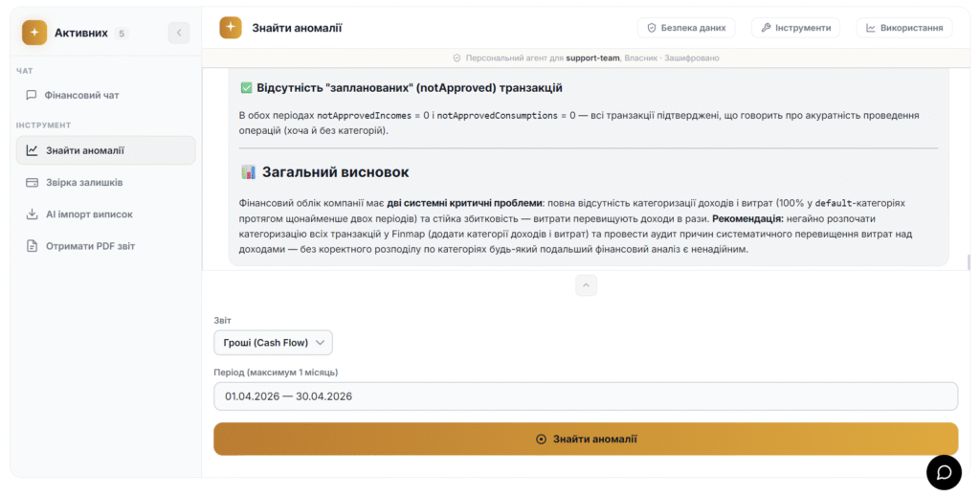Open Фінансовий чат from the sidebar
The width and height of the screenshot is (980, 497).
click(x=81, y=95)
